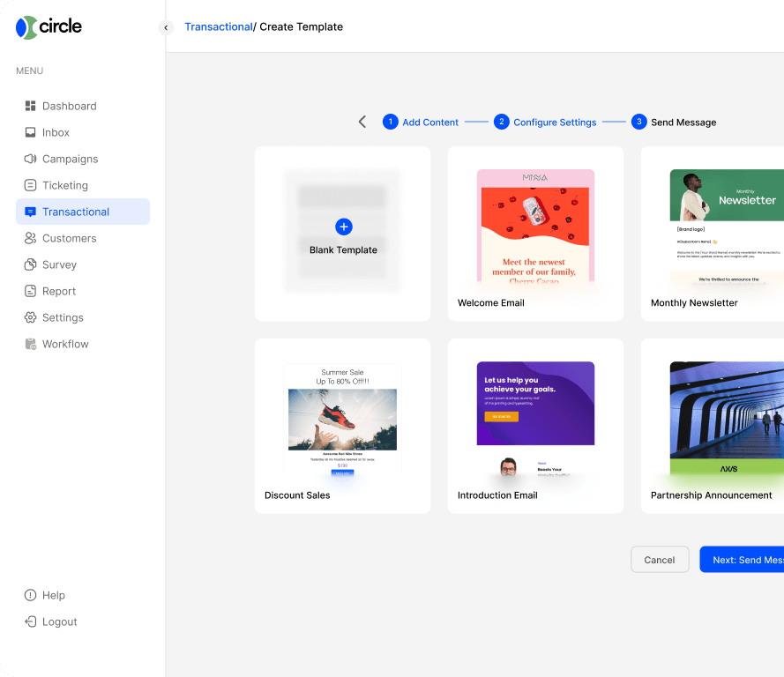Click the Add Content step label
This screenshot has width=784, height=677.
tap(430, 123)
